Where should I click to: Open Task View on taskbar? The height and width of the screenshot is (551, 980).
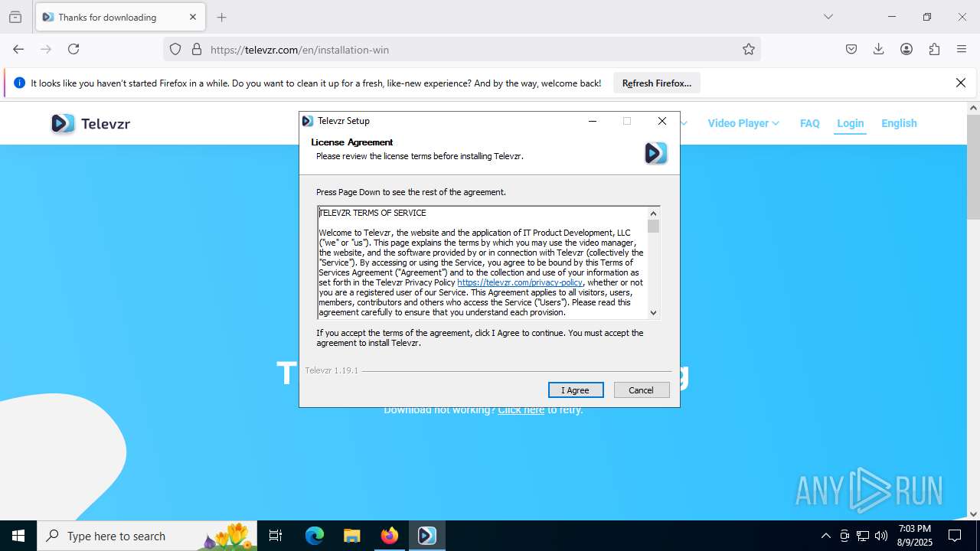[x=276, y=536]
